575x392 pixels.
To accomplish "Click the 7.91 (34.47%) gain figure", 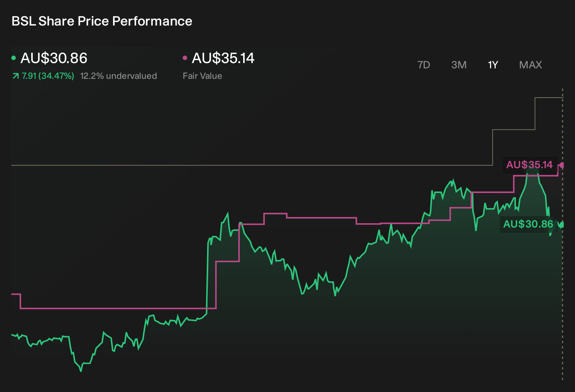I will pos(48,76).
